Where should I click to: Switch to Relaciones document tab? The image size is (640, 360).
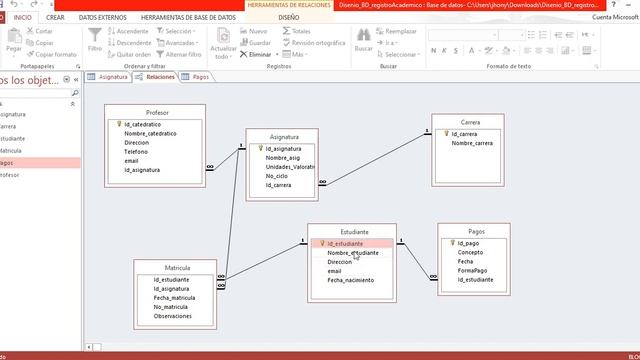tap(156, 77)
